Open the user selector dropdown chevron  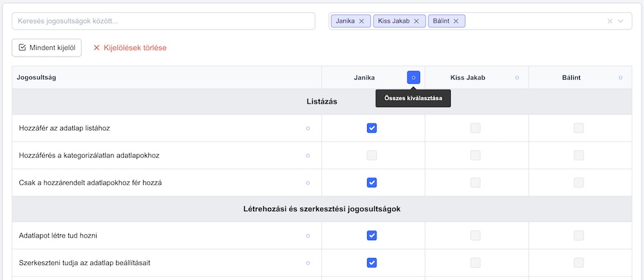621,21
